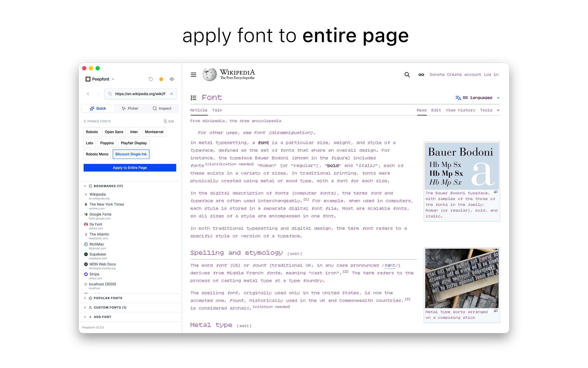Image resolution: width=588 pixels, height=368 pixels.
Task: Open the 55 languages dropdown
Action: coord(478,98)
